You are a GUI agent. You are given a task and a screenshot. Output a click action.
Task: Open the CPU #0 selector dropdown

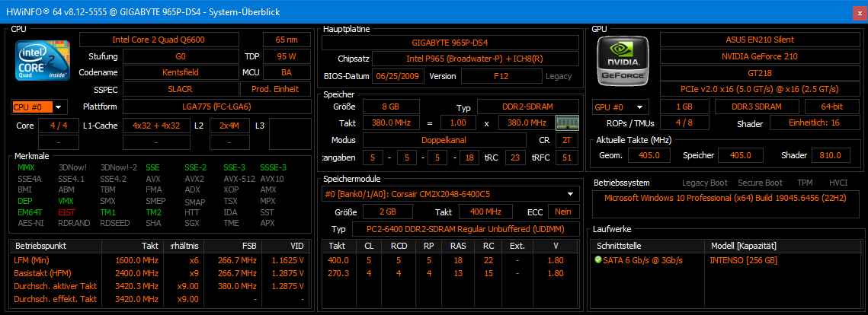pyautogui.click(x=38, y=107)
